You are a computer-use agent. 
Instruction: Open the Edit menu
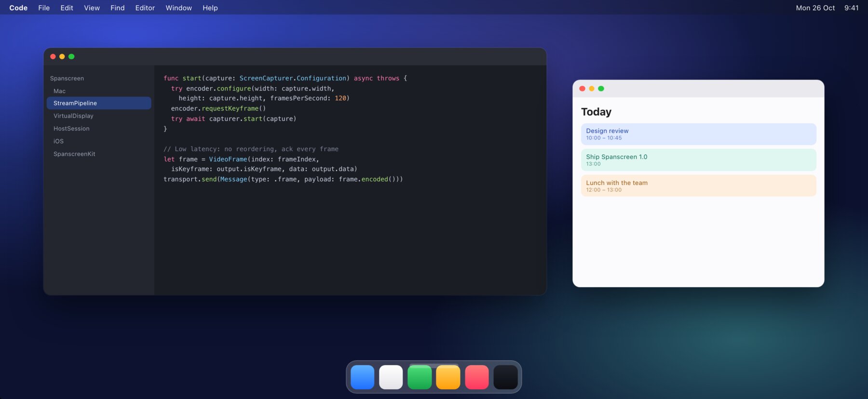(67, 8)
